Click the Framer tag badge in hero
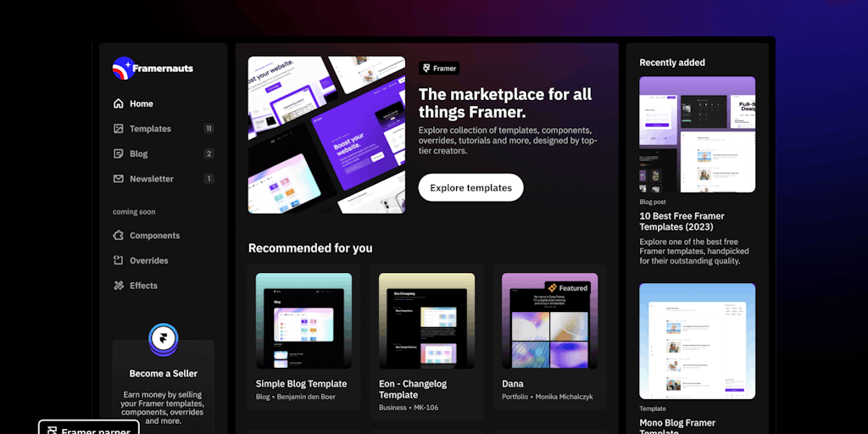The height and width of the screenshot is (434, 868). (x=439, y=68)
